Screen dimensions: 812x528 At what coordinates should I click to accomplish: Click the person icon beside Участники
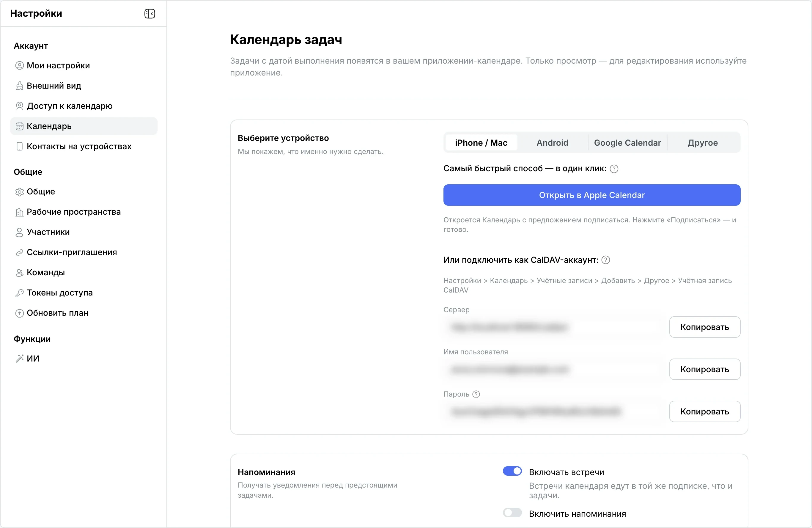pyautogui.click(x=19, y=232)
